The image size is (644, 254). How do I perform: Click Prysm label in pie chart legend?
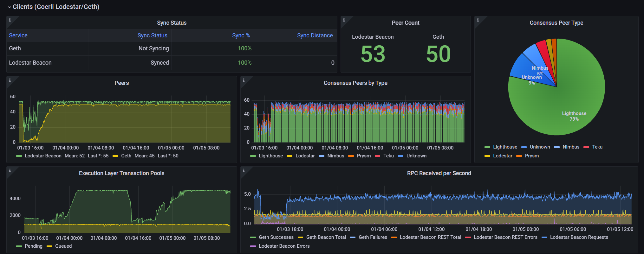coord(532,156)
